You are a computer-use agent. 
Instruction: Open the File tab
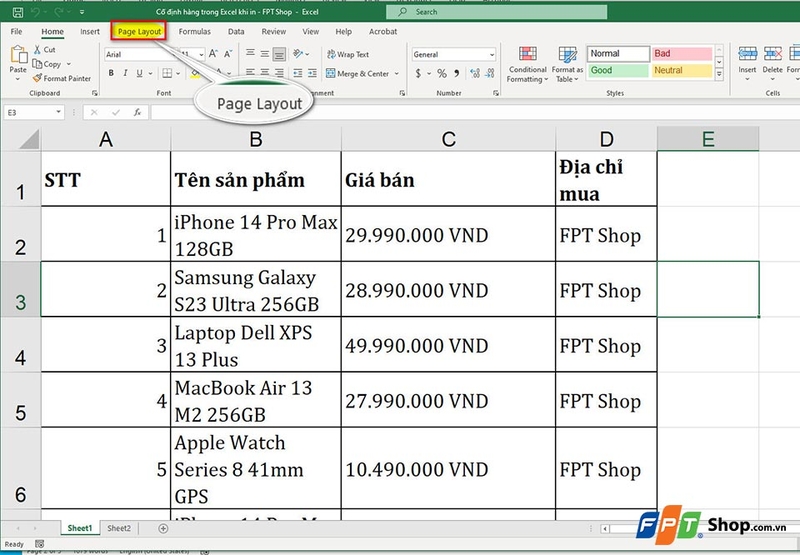tap(16, 32)
